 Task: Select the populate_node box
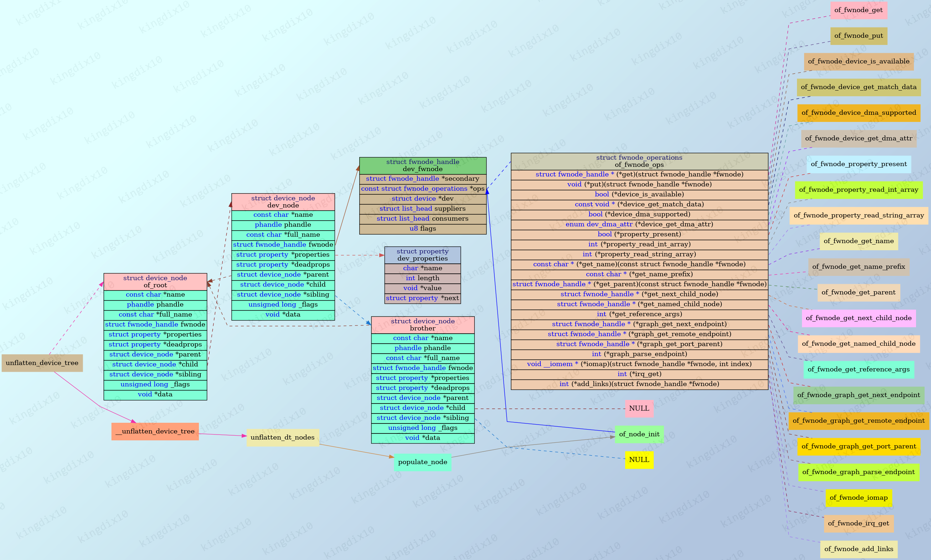coord(422,462)
